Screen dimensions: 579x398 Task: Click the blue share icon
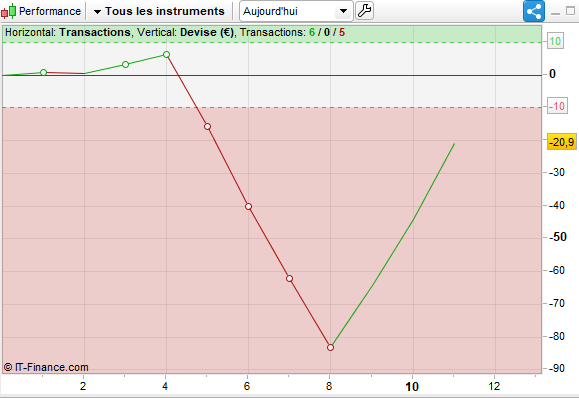pyautogui.click(x=534, y=11)
